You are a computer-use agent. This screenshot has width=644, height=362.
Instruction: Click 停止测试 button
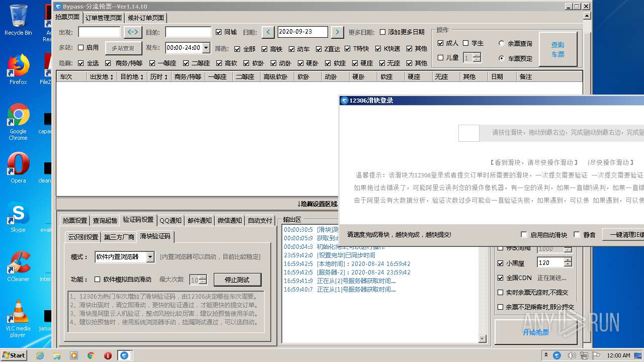pos(238,280)
